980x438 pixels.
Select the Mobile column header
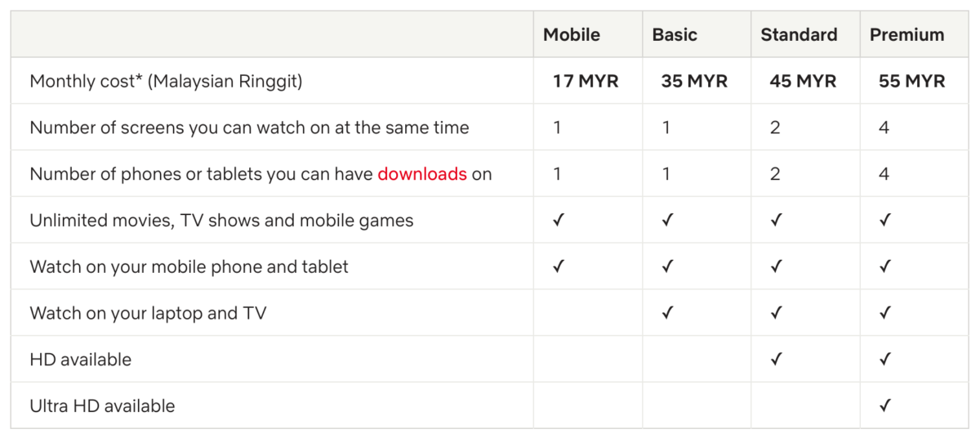pos(572,35)
